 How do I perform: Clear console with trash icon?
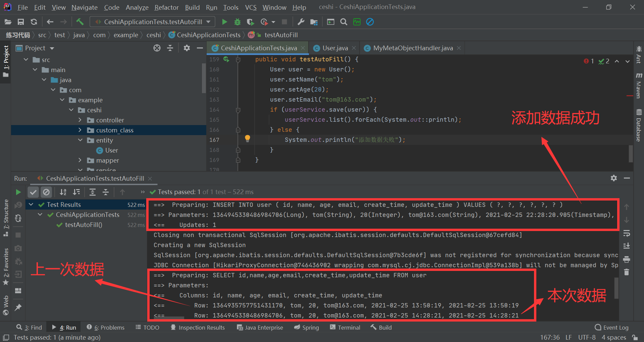point(626,272)
